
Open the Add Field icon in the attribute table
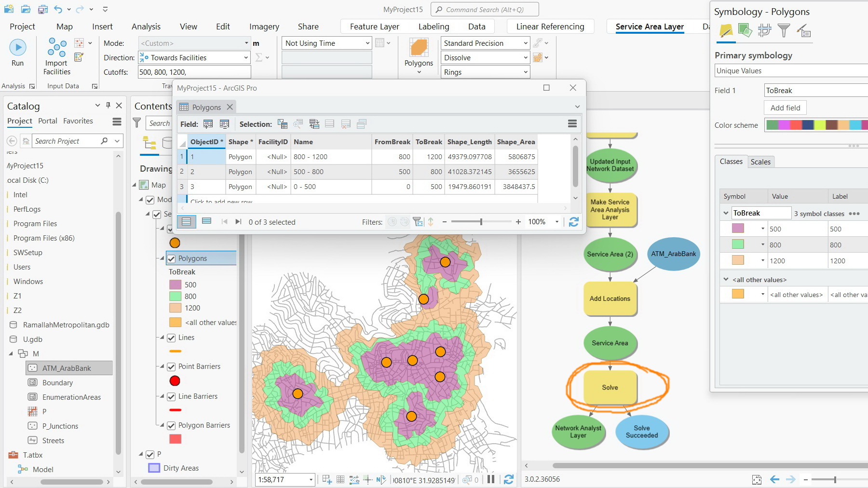208,124
